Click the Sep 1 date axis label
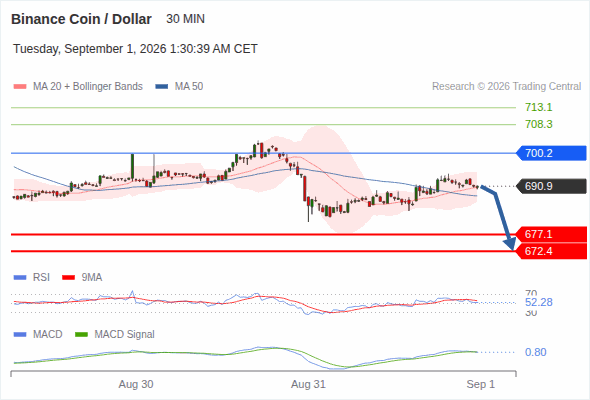Screen dimensions: 590x400 click(481, 385)
